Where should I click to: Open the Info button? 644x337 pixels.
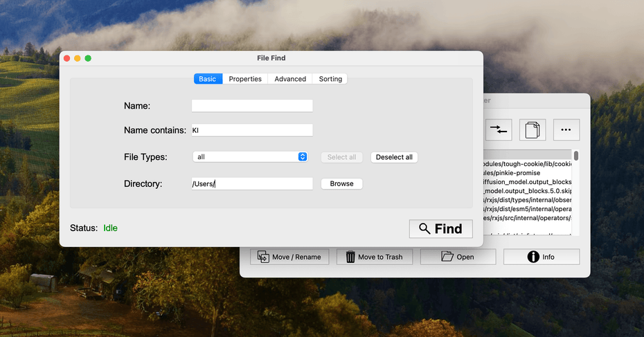click(x=541, y=257)
